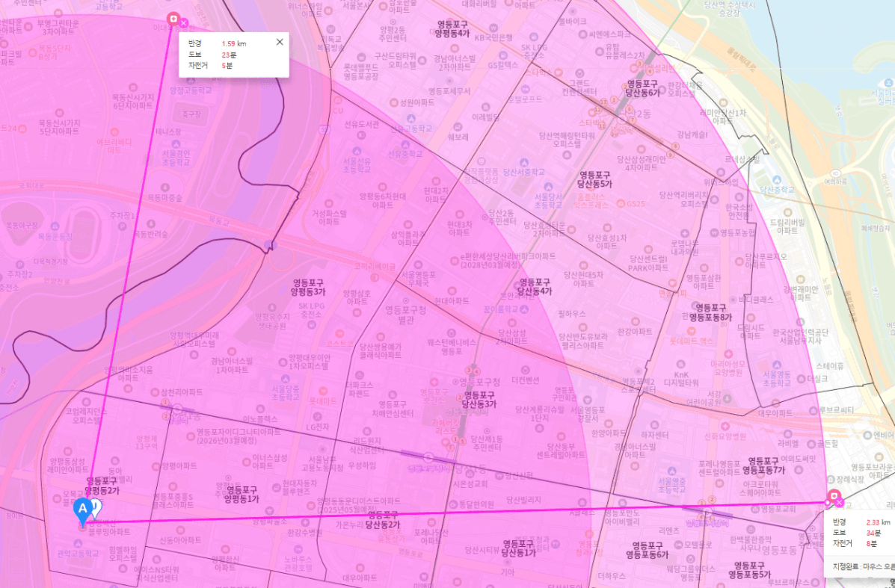
Task: Select the 2.33 km radius endpoint marker
Action: pyautogui.click(x=834, y=495)
